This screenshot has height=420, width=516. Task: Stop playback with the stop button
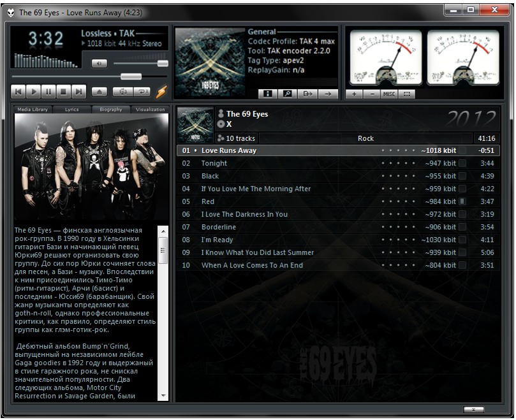point(64,92)
